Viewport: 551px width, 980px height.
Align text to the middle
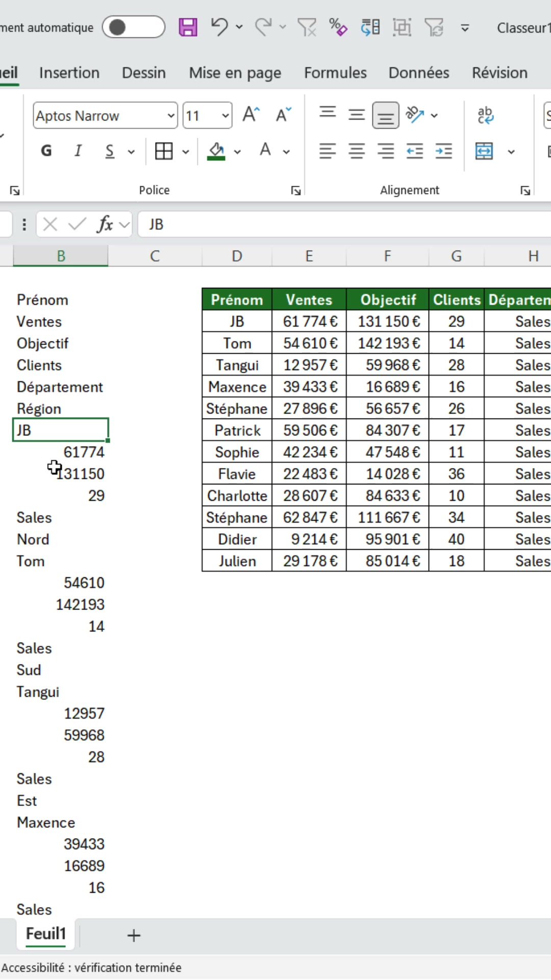[x=357, y=114]
